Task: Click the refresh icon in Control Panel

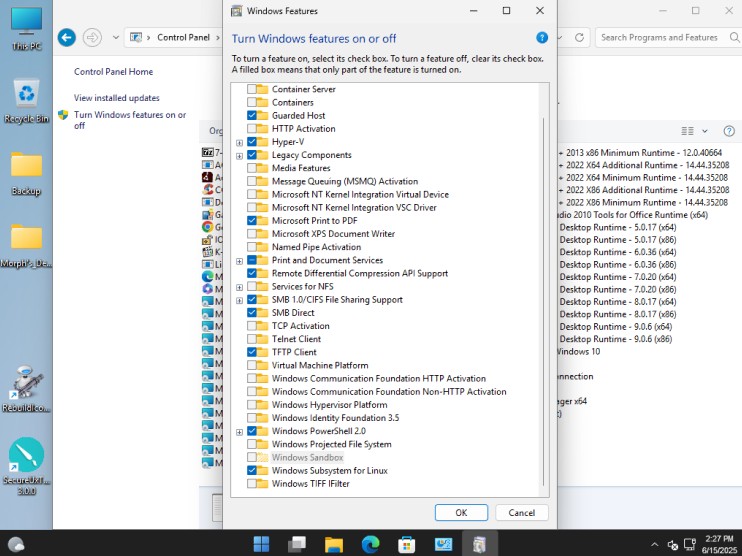Action: [x=579, y=37]
